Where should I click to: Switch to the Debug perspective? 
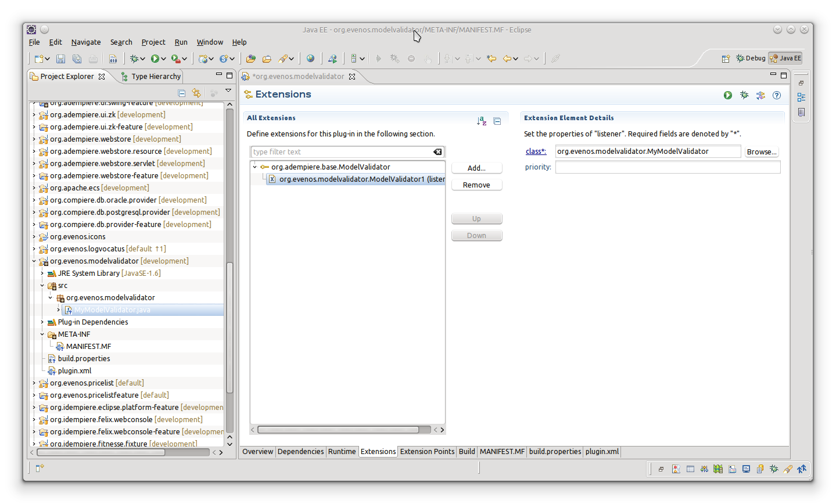[x=751, y=58]
